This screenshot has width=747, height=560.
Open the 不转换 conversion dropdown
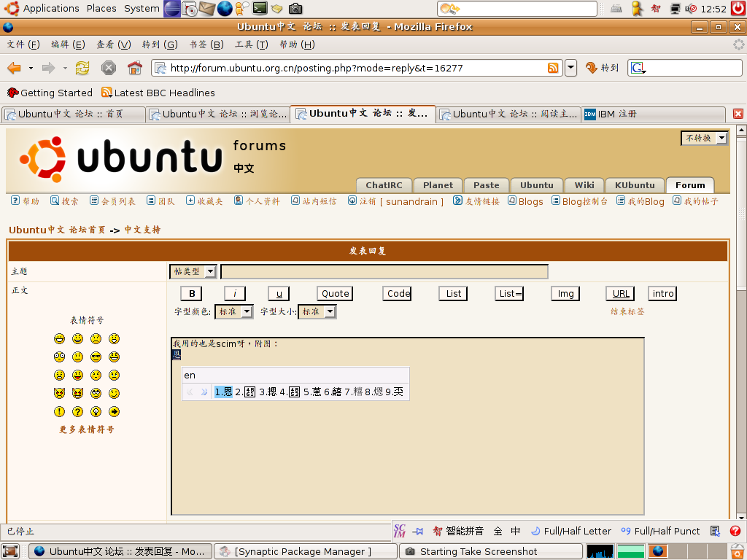(704, 138)
